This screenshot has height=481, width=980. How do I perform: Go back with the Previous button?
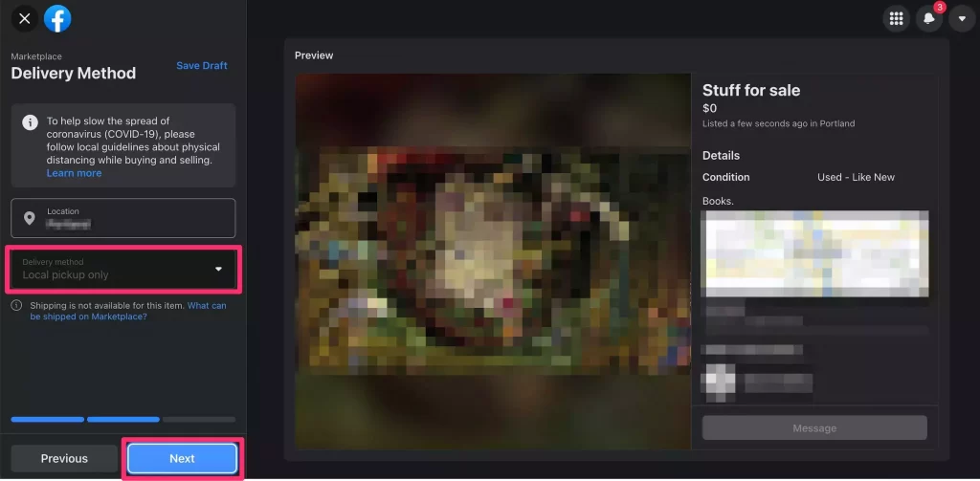click(x=64, y=459)
